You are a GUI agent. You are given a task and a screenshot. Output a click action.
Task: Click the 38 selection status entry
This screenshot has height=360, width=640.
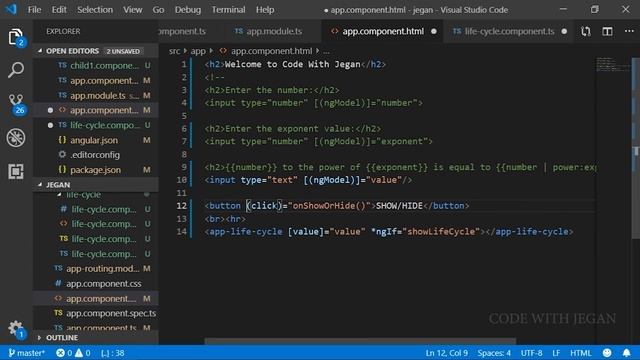[113, 353]
